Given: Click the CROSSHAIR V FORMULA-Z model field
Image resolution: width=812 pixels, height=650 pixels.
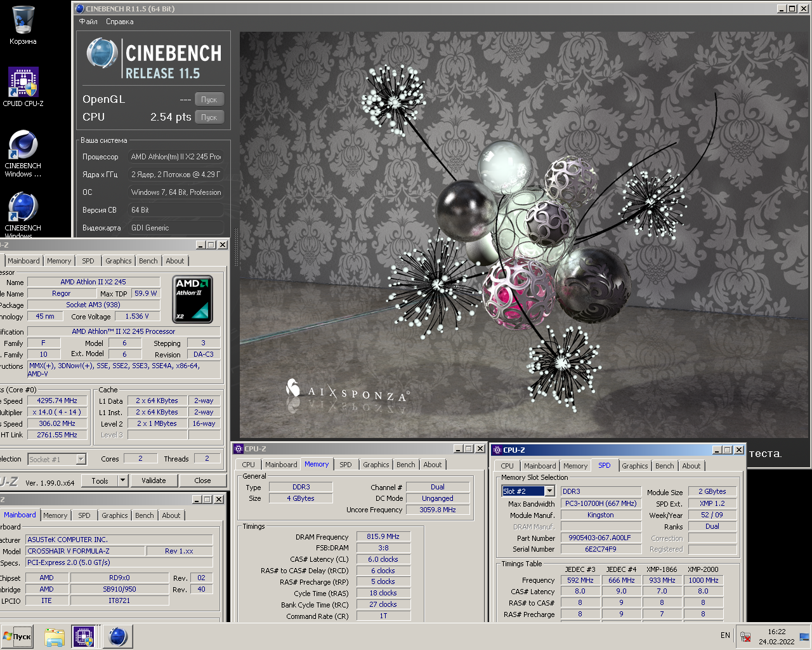Looking at the screenshot, I should tap(85, 551).
